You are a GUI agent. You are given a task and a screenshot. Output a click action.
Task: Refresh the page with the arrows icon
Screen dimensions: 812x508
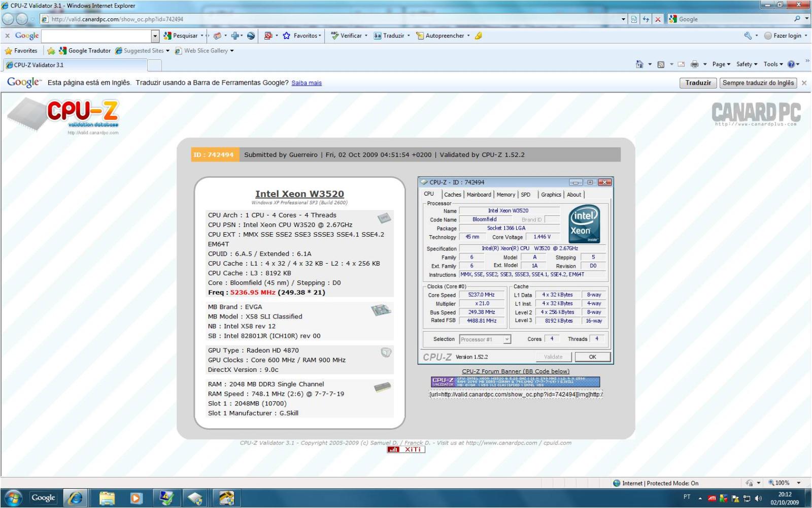(646, 19)
